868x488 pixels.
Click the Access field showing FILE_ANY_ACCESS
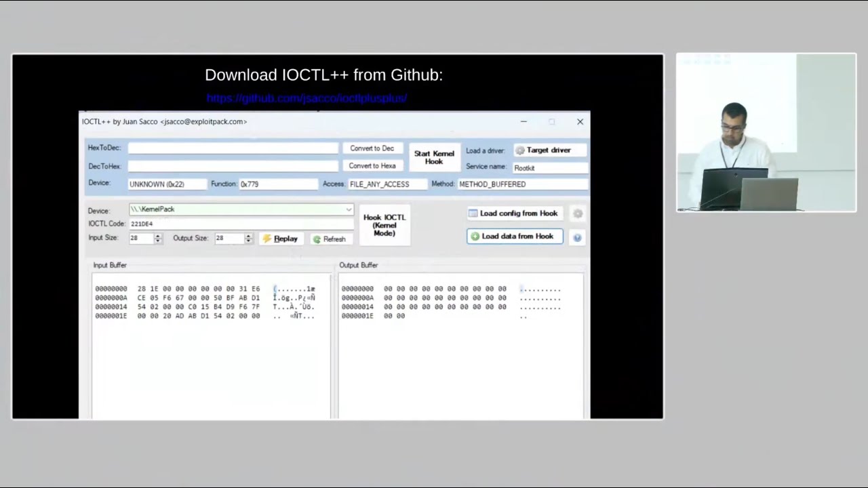click(x=388, y=184)
